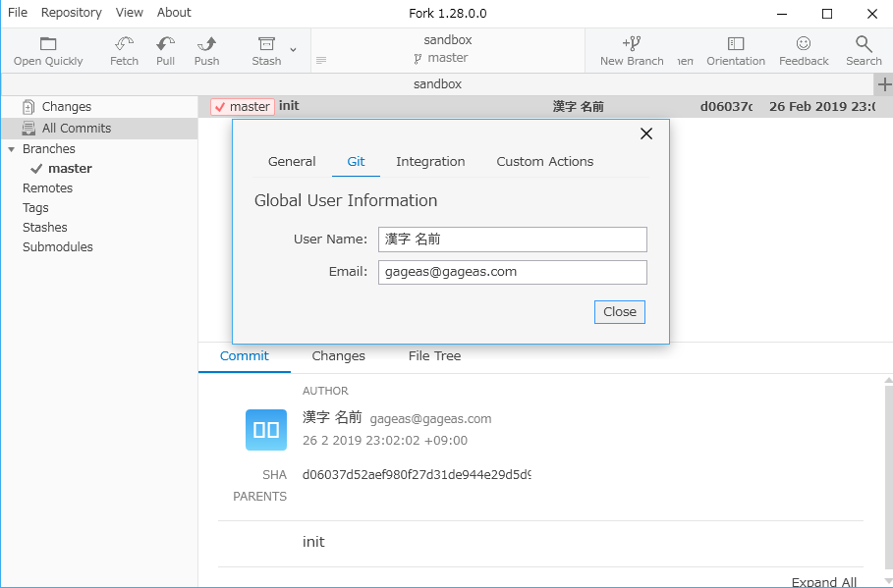Click the Stash box icon

(x=266, y=44)
